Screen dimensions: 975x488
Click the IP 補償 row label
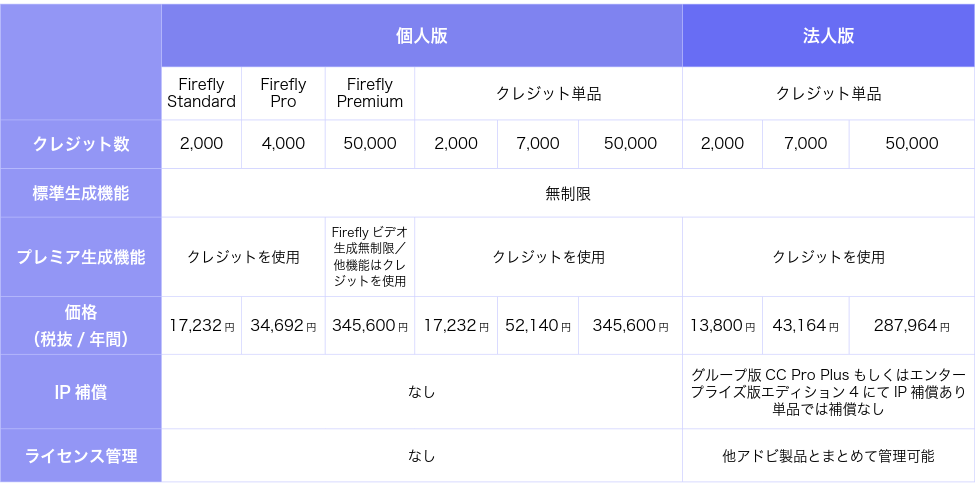coord(81,392)
